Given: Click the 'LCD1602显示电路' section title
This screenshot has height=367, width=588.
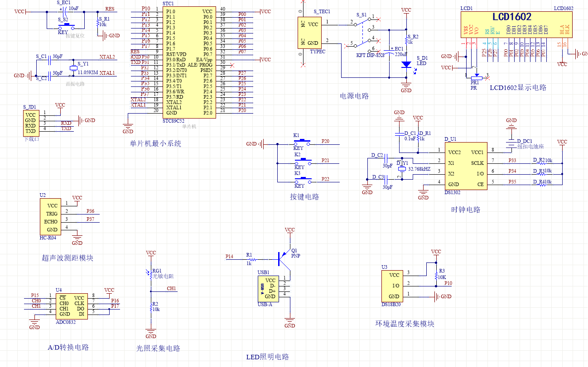Looking at the screenshot, I should pos(518,88).
